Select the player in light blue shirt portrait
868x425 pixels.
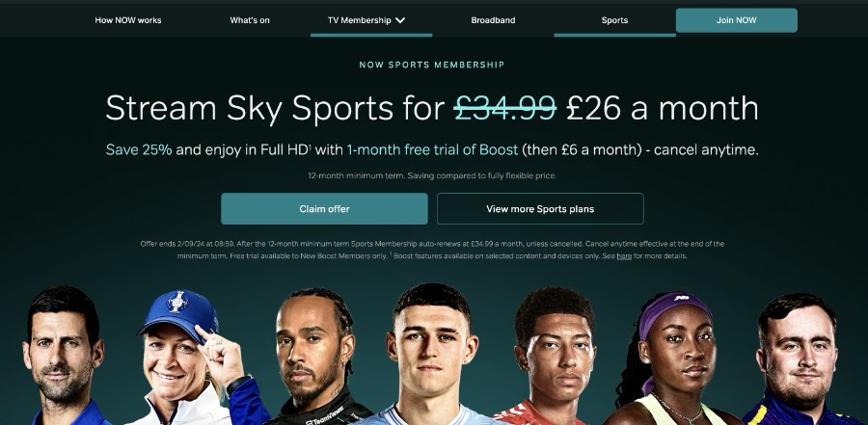(x=430, y=355)
